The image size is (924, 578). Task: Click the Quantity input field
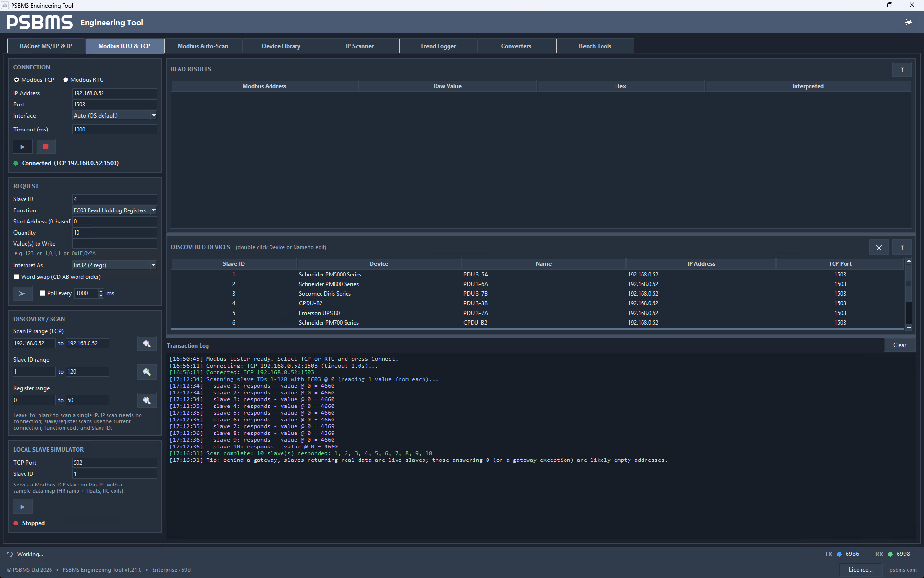(x=115, y=233)
